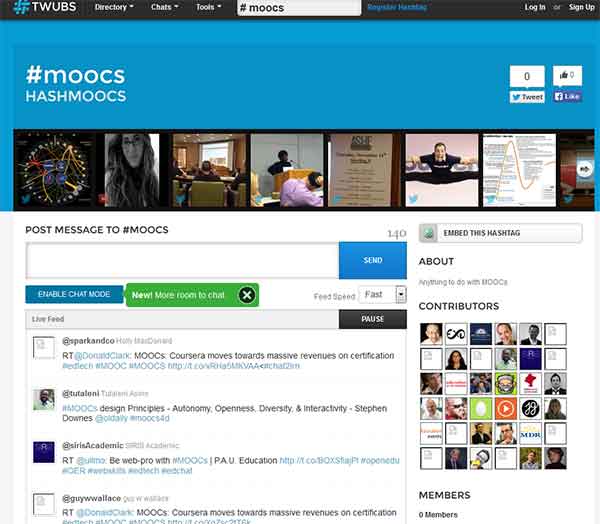Open the Feed Speed dropdown
The image size is (600, 524).
pos(382,294)
